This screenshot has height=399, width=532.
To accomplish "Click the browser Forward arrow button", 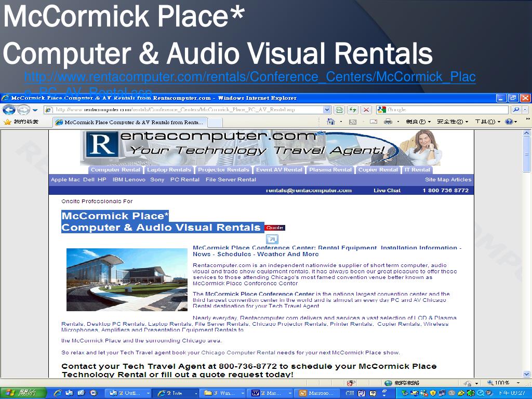I will [23, 110].
